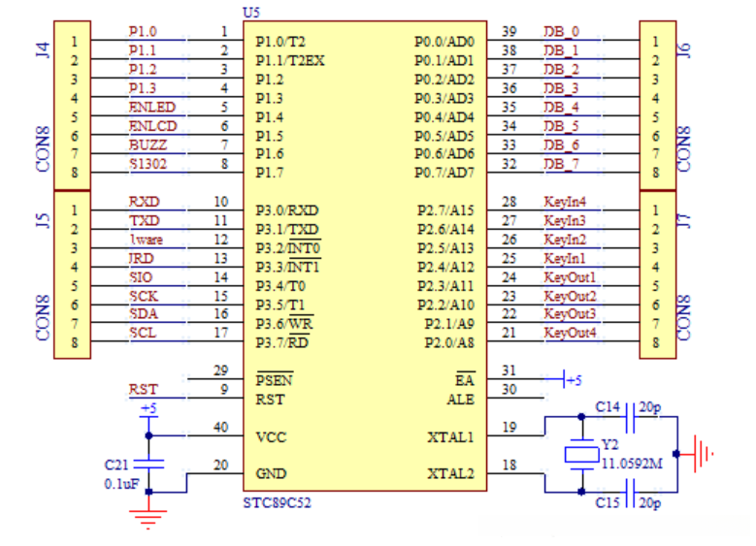Select the P3.6/WR pin name

(x=284, y=323)
